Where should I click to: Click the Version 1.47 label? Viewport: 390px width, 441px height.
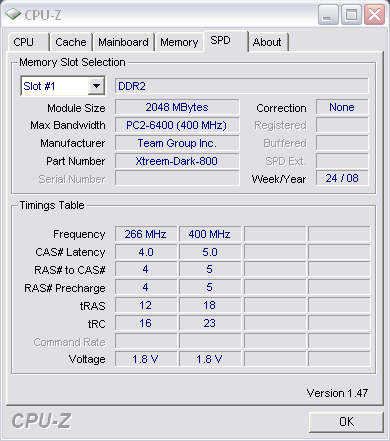[337, 393]
